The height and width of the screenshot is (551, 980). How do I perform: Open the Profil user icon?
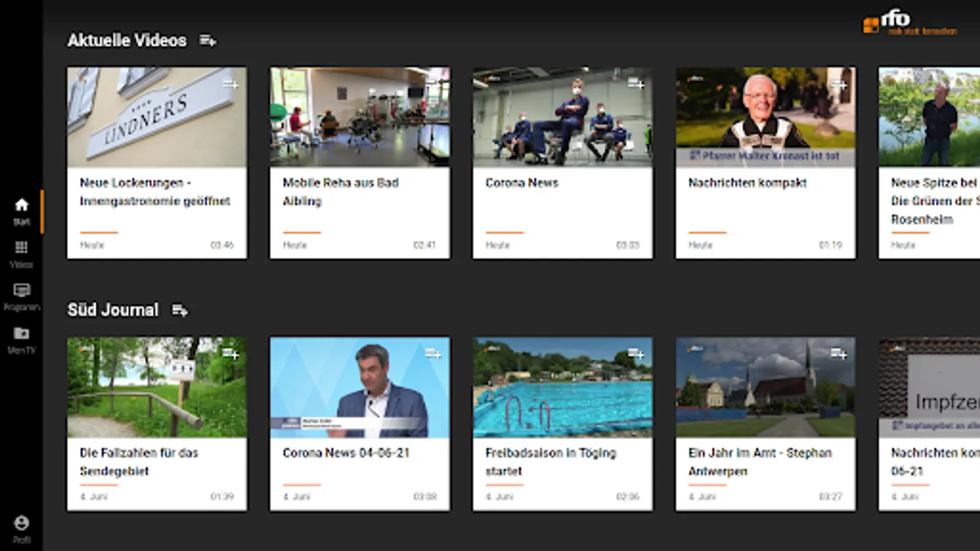[21, 523]
